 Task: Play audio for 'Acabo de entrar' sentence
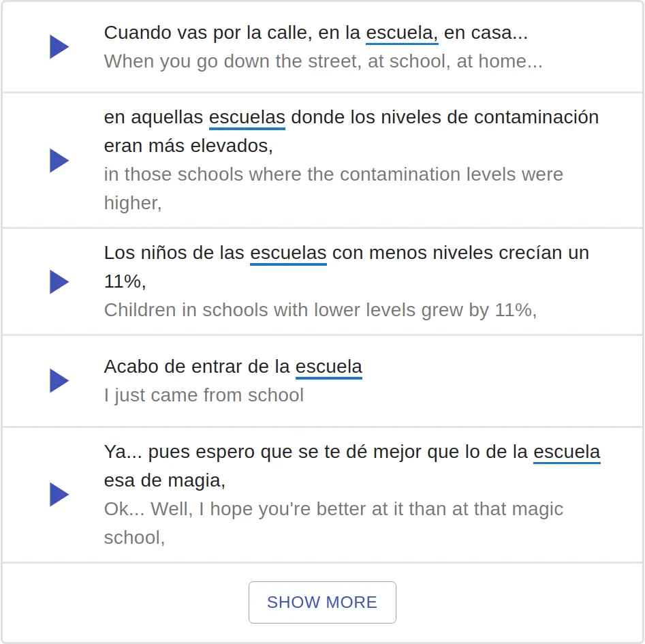59,381
